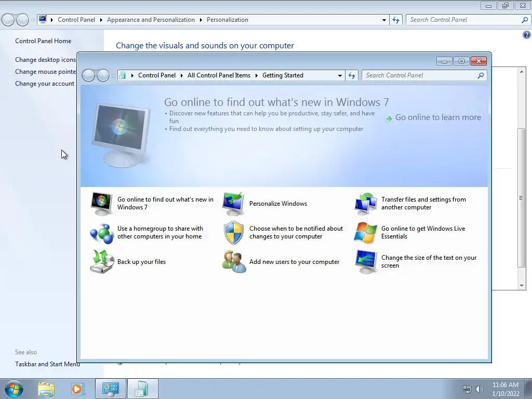Expand Personalization address bar history dropdown

384,20
